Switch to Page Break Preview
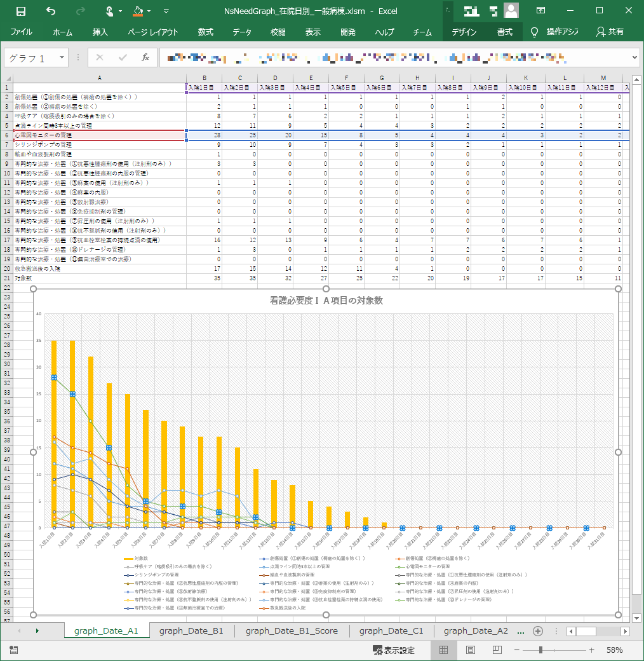Viewport: 644px width, 661px height. coord(496,650)
